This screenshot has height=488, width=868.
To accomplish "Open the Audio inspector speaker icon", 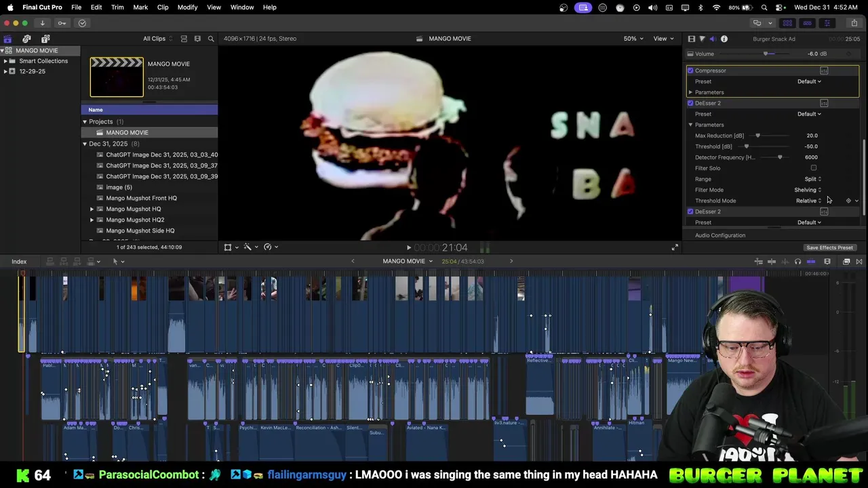I will click(x=713, y=39).
